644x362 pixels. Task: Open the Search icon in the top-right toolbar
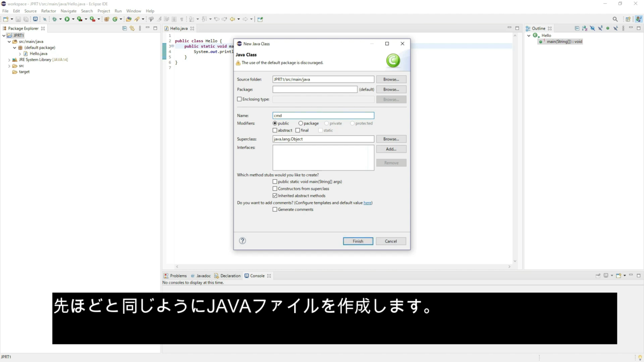[615, 19]
